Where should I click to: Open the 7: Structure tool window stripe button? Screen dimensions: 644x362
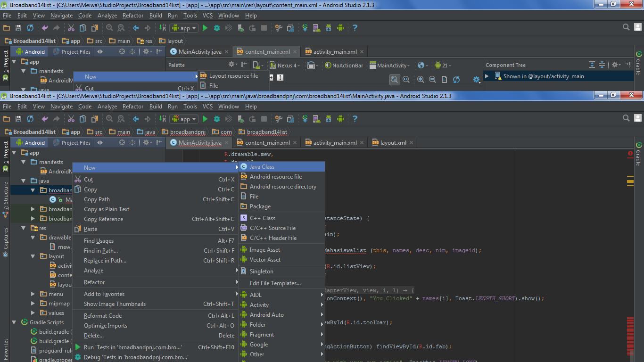tap(6, 200)
